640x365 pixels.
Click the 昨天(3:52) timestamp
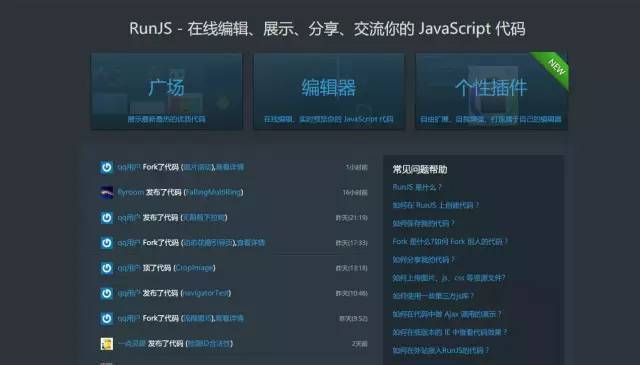353,318
